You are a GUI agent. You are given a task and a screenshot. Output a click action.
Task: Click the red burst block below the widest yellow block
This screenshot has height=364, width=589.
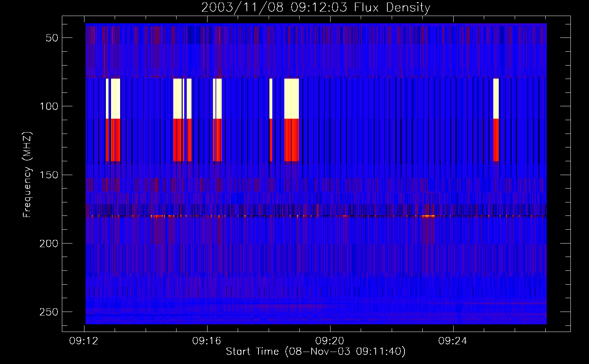pos(292,140)
